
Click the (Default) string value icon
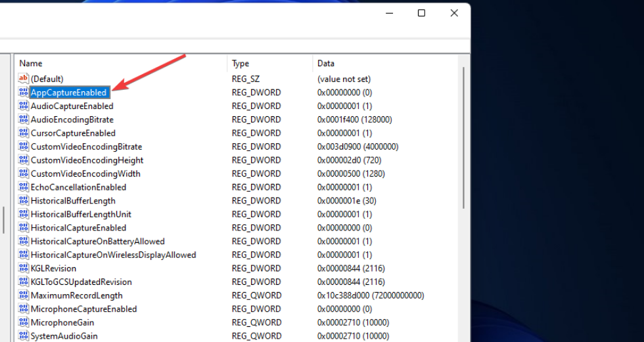tap(24, 79)
